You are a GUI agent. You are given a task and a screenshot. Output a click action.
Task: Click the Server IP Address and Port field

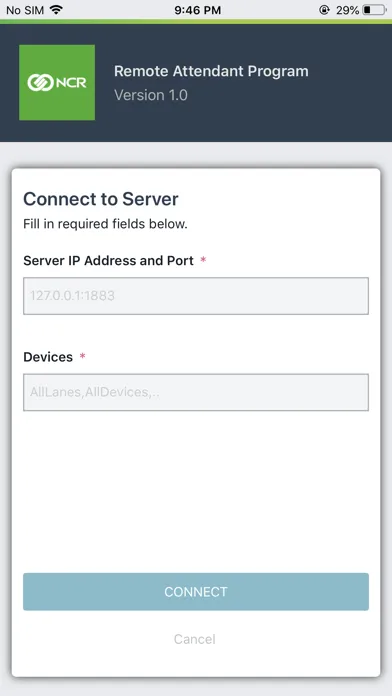[196, 296]
